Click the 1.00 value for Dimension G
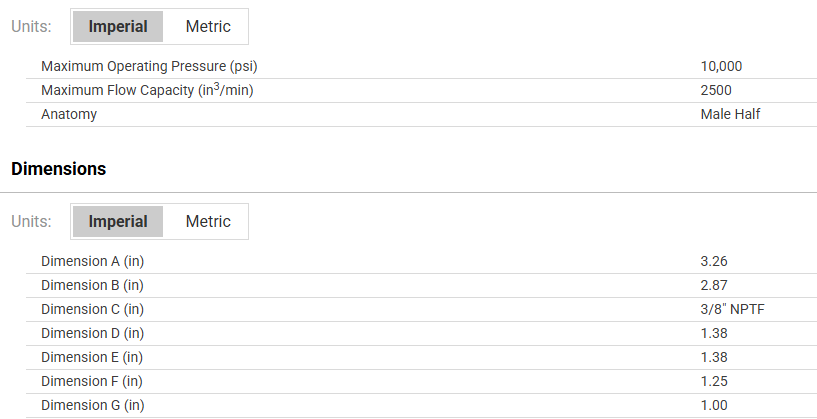This screenshot has height=419, width=817. pos(714,405)
